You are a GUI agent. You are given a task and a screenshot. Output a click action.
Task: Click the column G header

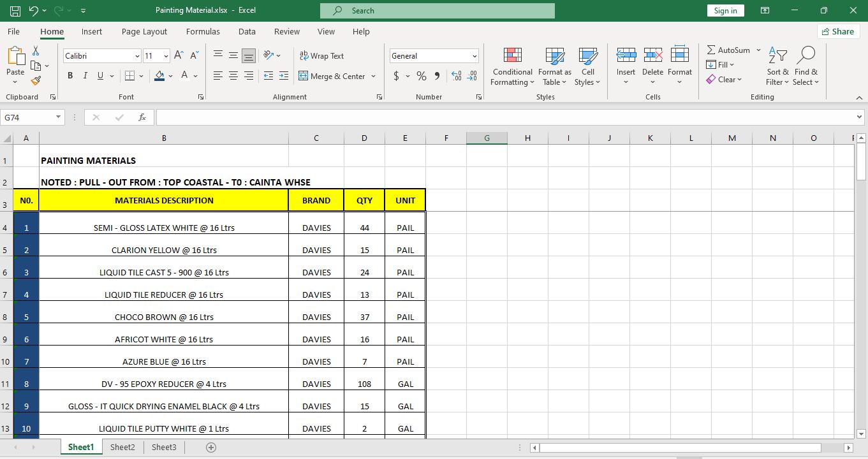(487, 138)
